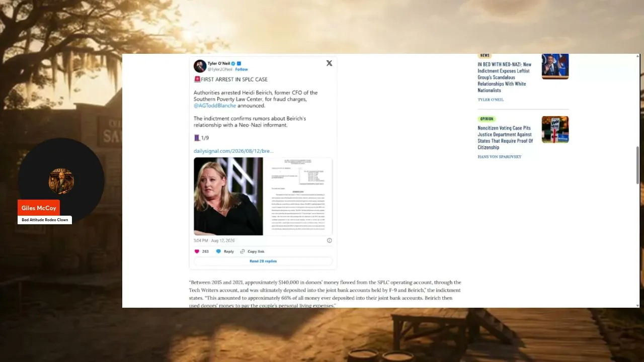This screenshot has height=362, width=644.
Task: Click the Vote Here sign article thumbnail
Action: [x=555, y=130]
